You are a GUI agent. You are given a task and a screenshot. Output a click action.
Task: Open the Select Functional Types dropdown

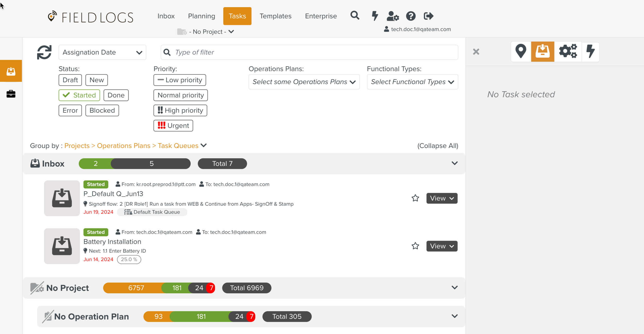412,82
